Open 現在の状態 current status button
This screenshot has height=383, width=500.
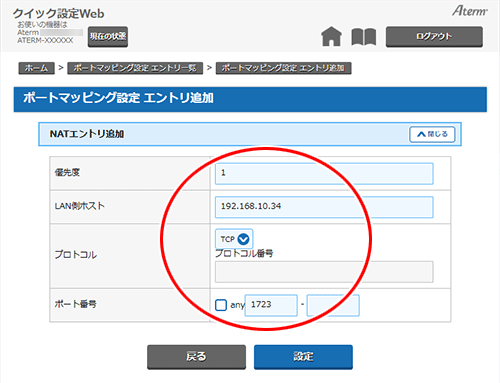coord(108,36)
